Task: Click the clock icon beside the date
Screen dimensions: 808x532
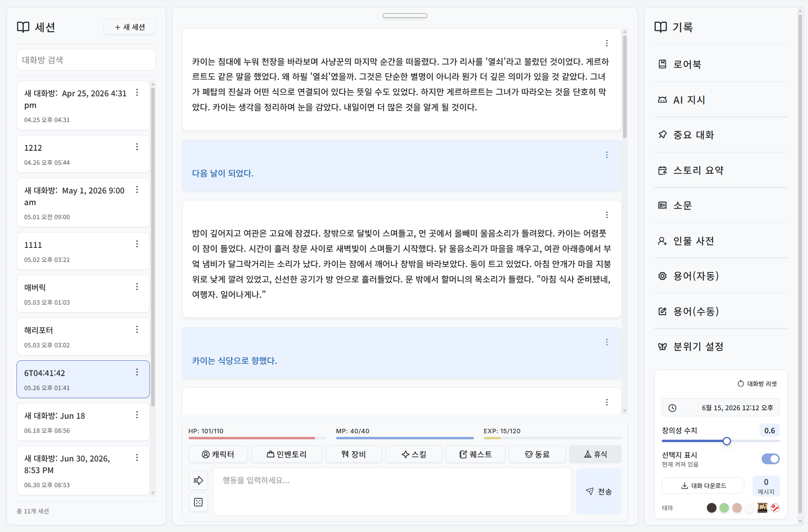Action: click(x=672, y=408)
